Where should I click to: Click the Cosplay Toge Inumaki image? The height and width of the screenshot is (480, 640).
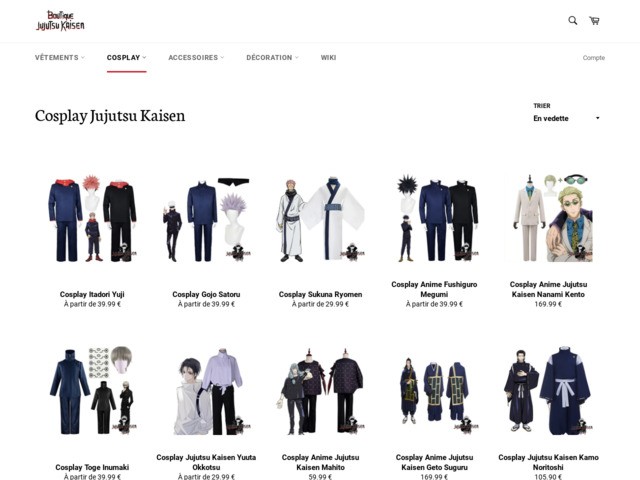pyautogui.click(x=92, y=391)
